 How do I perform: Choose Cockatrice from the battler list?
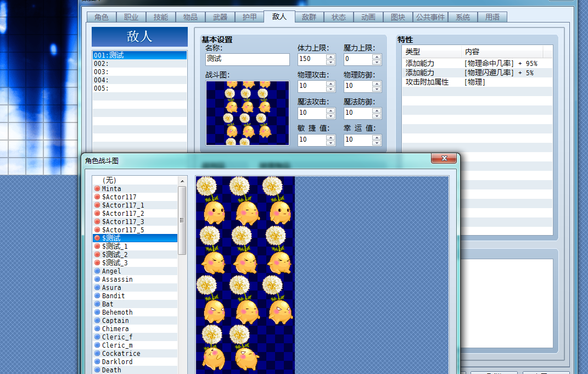tap(135, 354)
